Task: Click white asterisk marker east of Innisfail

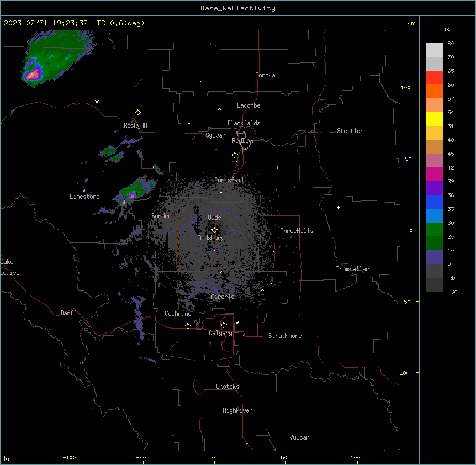Action: point(277,167)
